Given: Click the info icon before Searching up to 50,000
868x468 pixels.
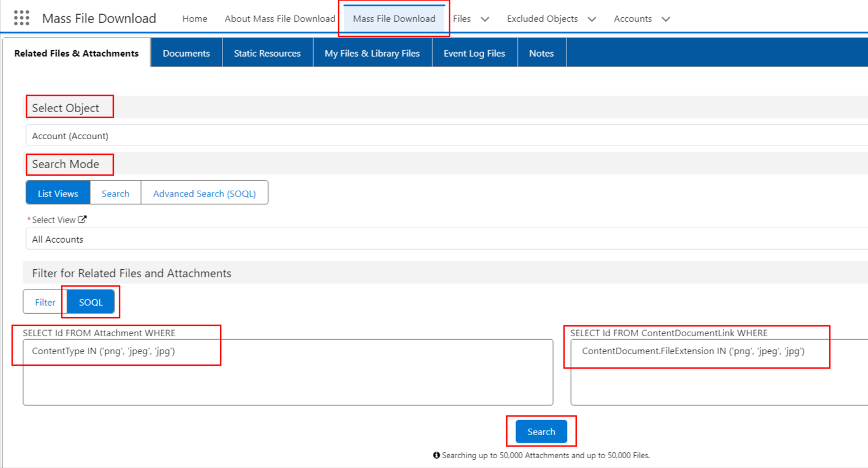Looking at the screenshot, I should pos(436,455).
